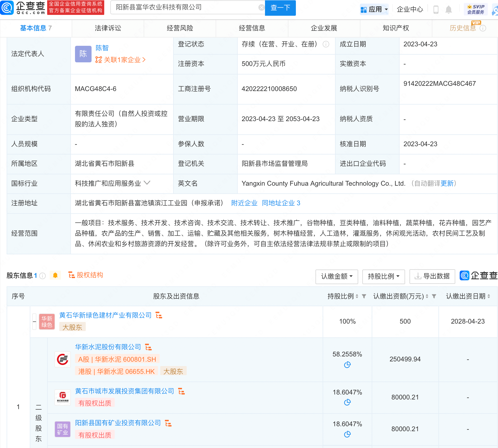Open 同地址企业 3 link

pos(281,203)
